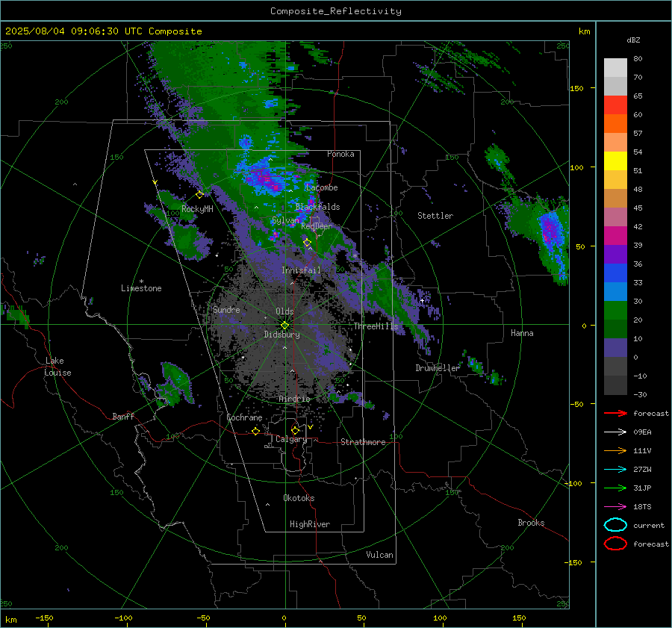This screenshot has width=672, height=628.
Task: Click the 80 dBZ light gray swatch
Action: tap(615, 68)
